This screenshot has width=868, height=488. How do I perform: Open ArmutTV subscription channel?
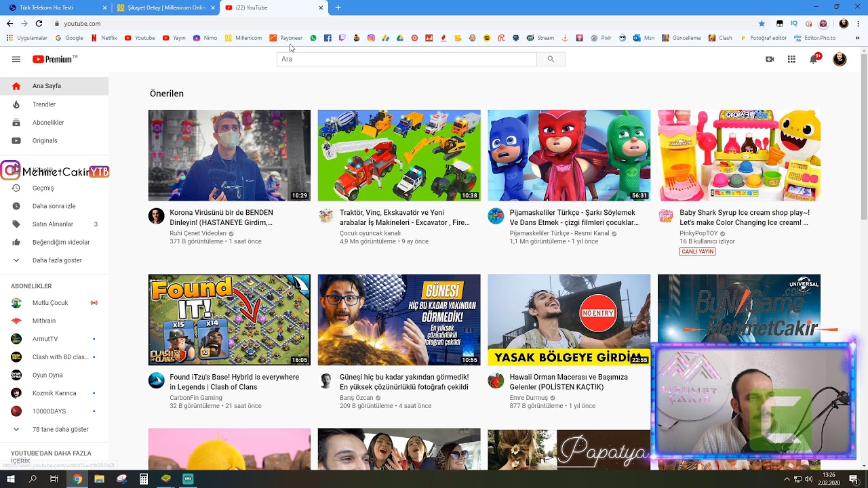click(54, 339)
